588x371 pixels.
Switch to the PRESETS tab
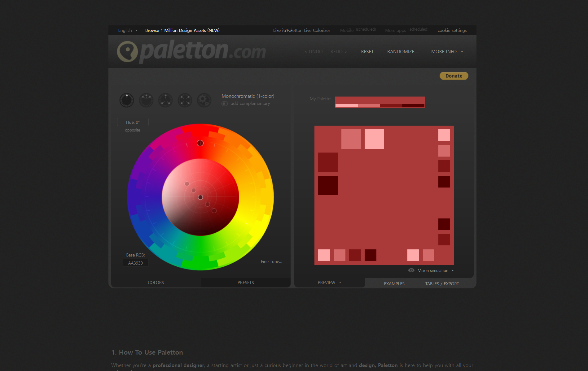pos(246,283)
